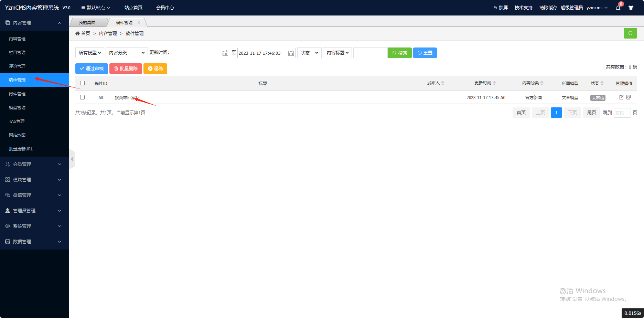Open 内容管理 submenu item

tap(34, 39)
